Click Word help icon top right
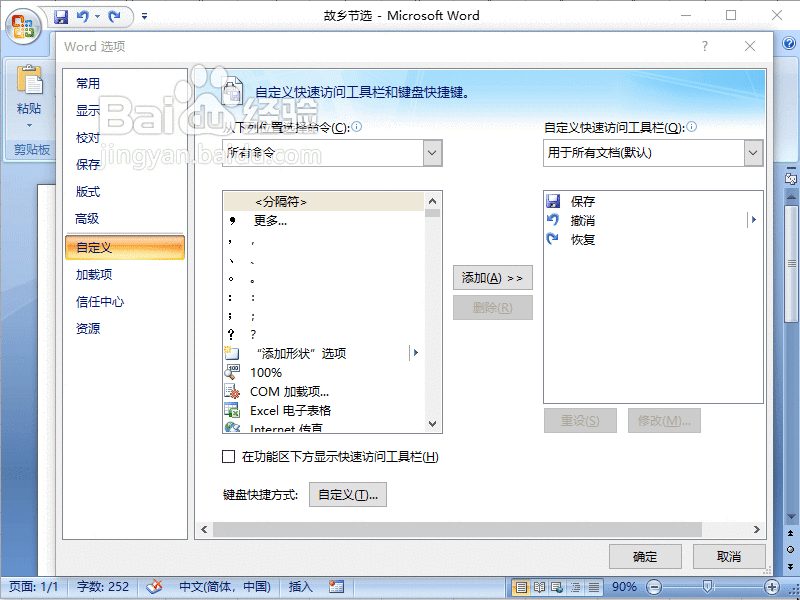The width and height of the screenshot is (800, 600). (x=789, y=44)
